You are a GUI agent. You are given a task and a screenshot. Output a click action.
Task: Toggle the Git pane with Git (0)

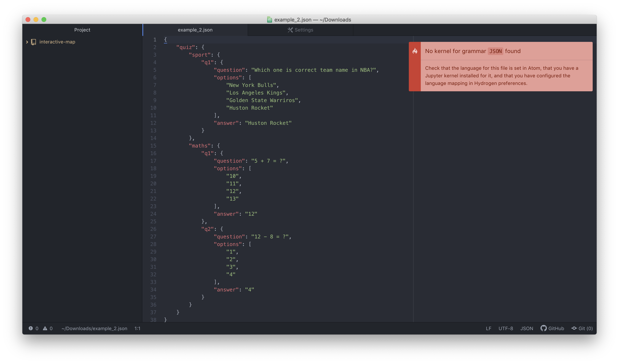[582, 328]
